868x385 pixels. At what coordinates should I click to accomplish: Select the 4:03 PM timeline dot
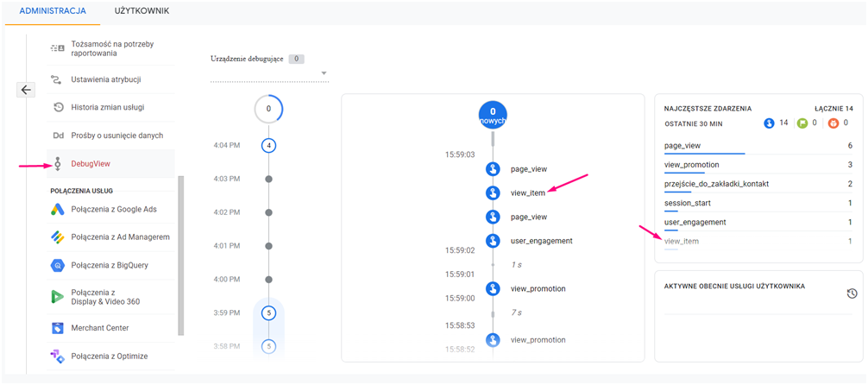coord(268,179)
